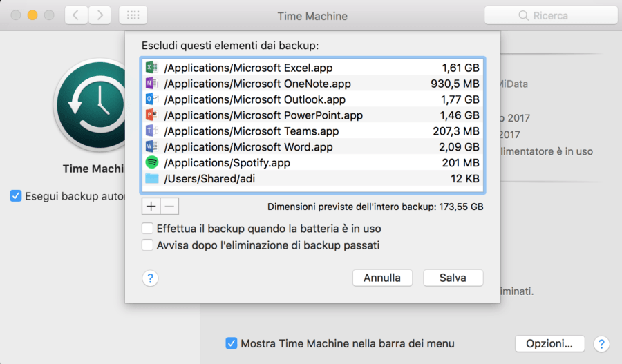
Task: Select /Applications/Microsoft Excel.app path text
Action: click(x=248, y=68)
